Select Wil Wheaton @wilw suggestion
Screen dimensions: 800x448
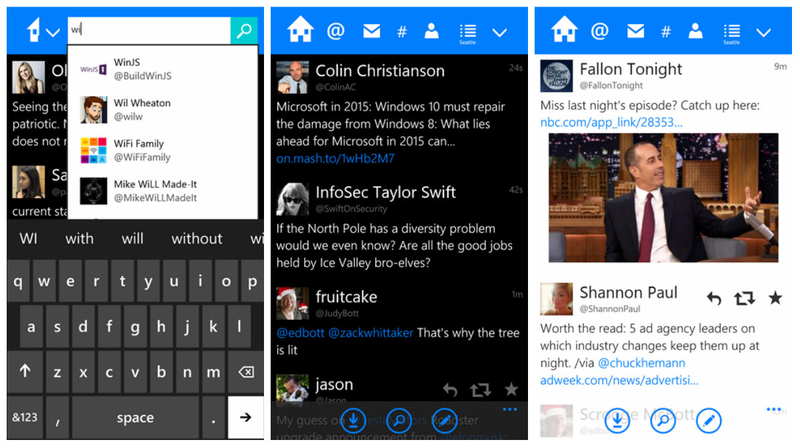click(x=162, y=110)
